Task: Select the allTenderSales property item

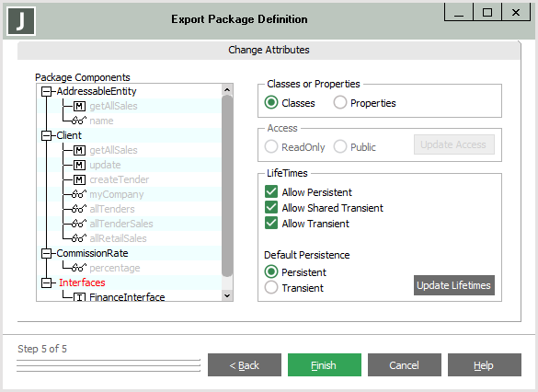Action: (121, 224)
